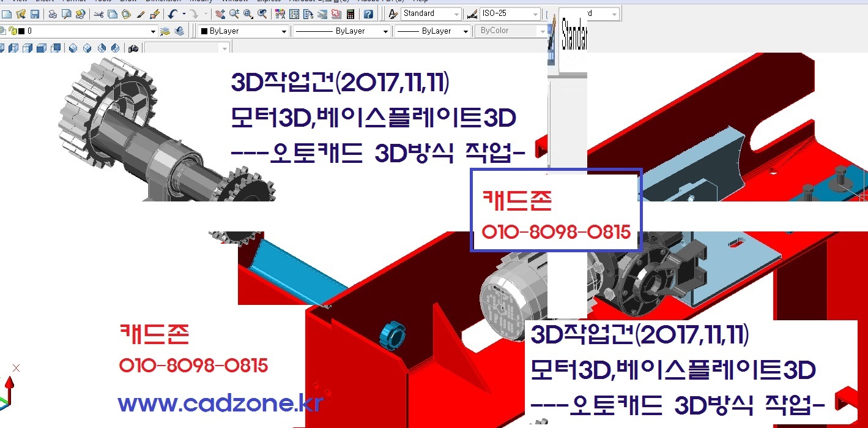Save the drawing with the floppy icon
Screen dimensions: 868x428
35,14
